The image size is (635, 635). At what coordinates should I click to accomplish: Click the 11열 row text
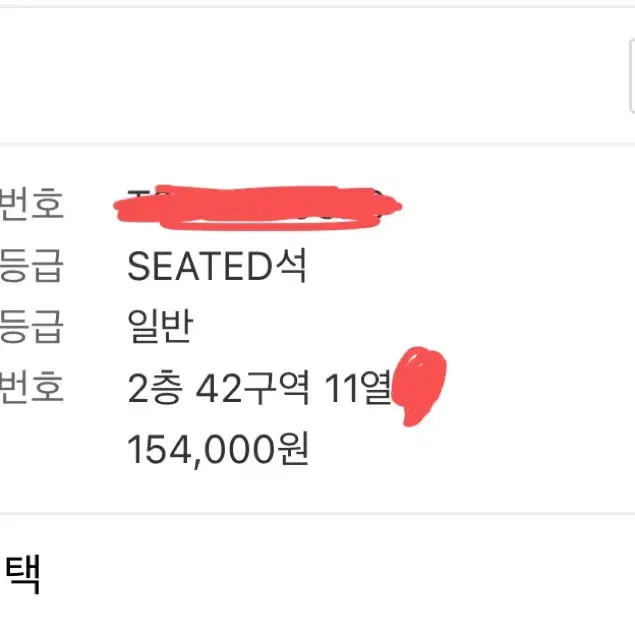357,388
